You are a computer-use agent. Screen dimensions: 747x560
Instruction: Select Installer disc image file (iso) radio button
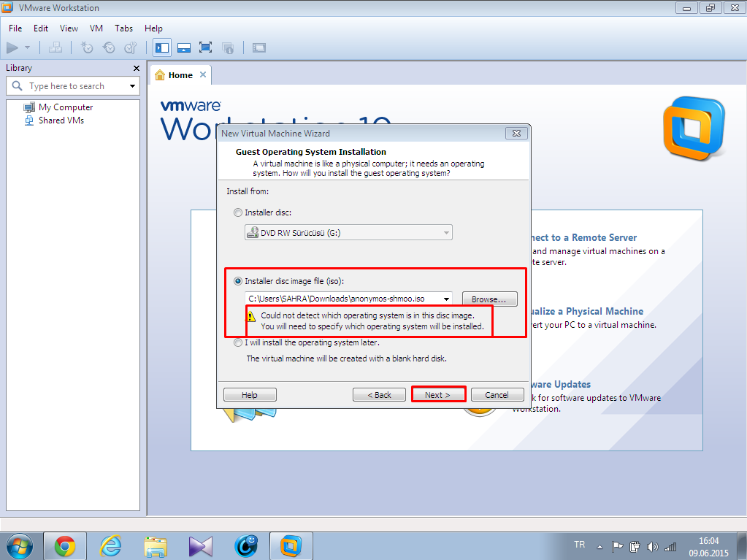238,281
